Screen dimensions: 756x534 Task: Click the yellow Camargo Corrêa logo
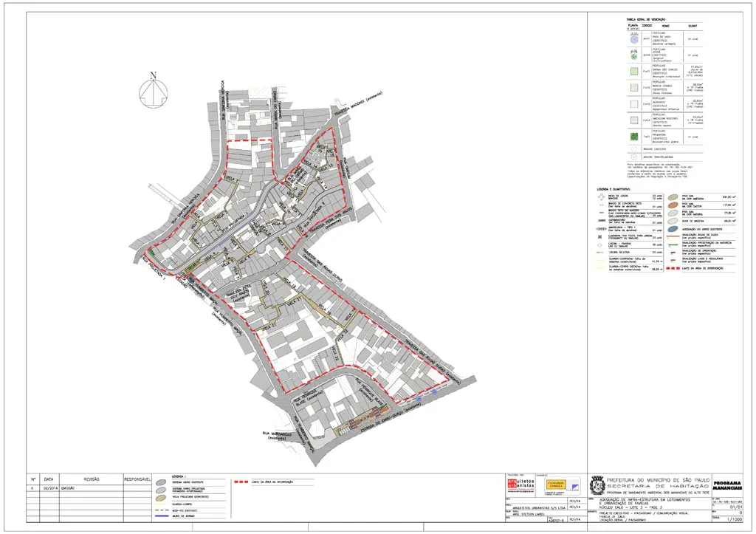click(x=554, y=485)
